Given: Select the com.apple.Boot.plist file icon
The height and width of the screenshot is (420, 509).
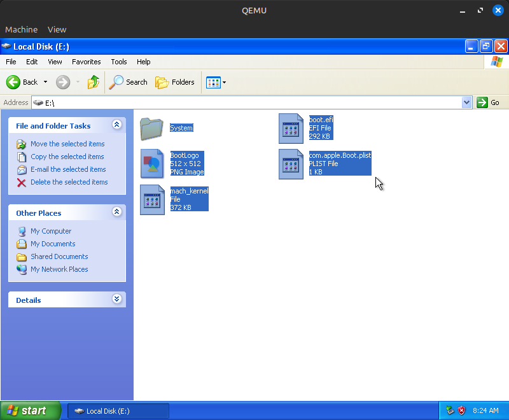Looking at the screenshot, I should coord(291,164).
